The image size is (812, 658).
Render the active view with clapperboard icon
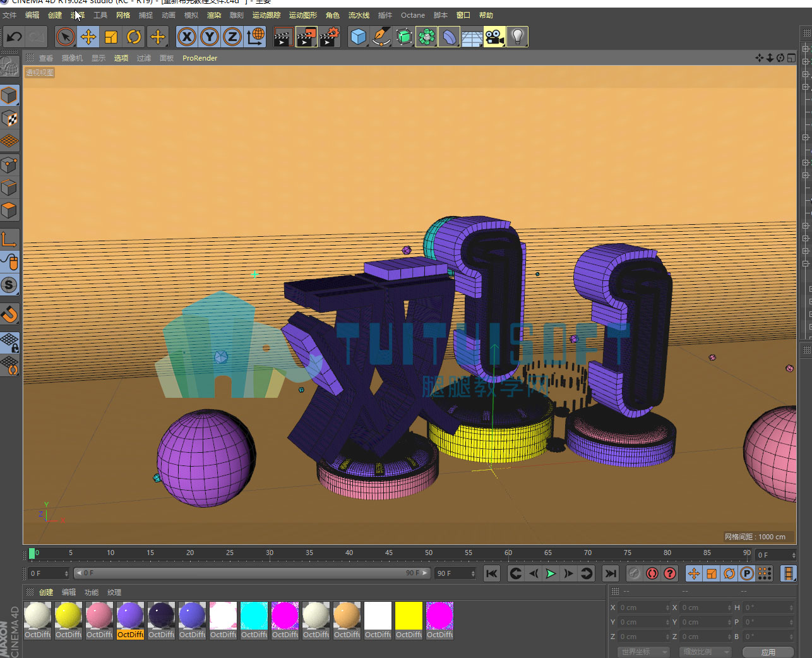(283, 37)
